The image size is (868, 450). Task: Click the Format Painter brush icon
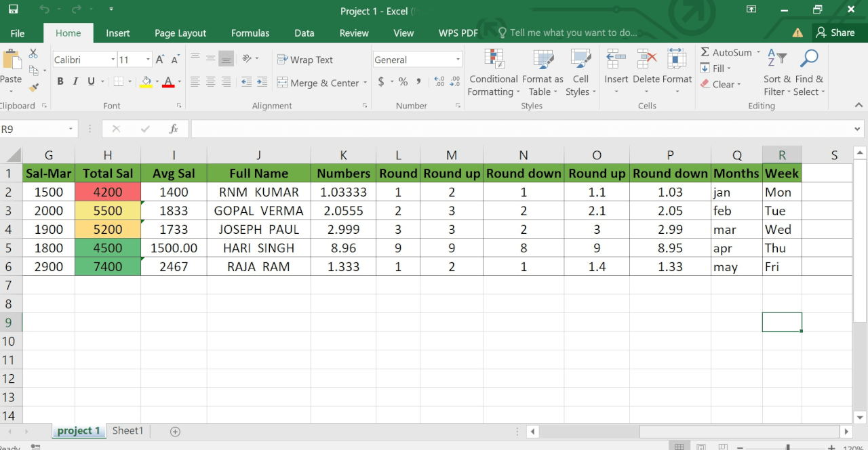pos(34,87)
